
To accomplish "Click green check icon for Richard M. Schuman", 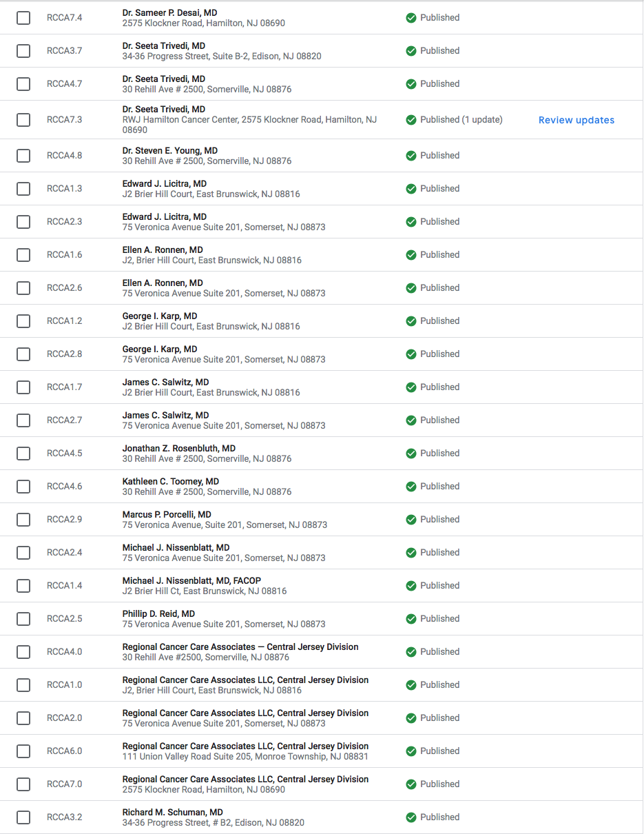I will tap(411, 817).
